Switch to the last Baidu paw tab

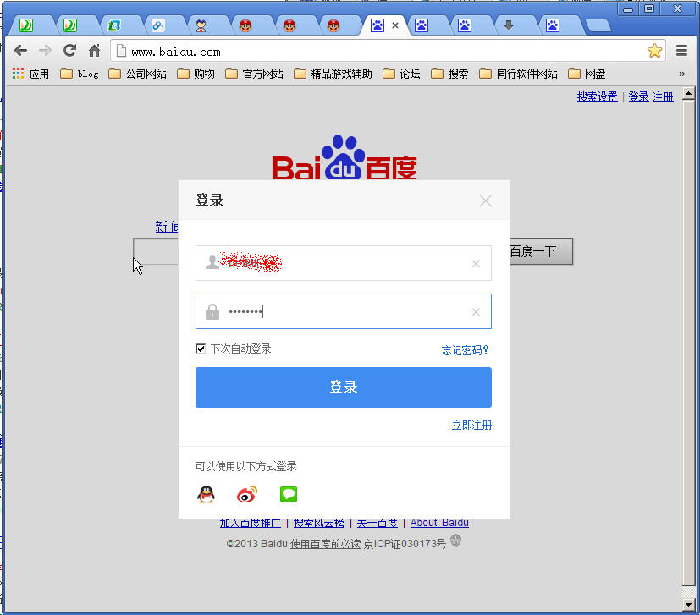click(553, 25)
